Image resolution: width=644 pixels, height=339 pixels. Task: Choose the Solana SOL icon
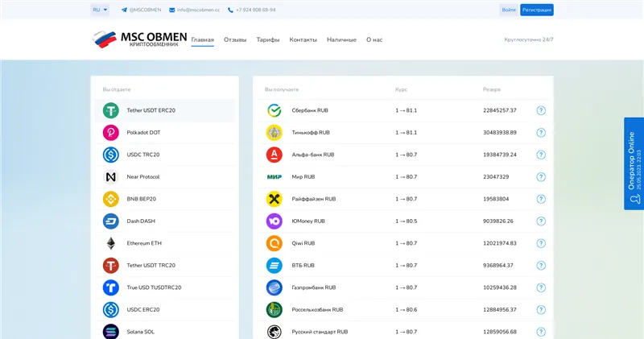pos(110,332)
